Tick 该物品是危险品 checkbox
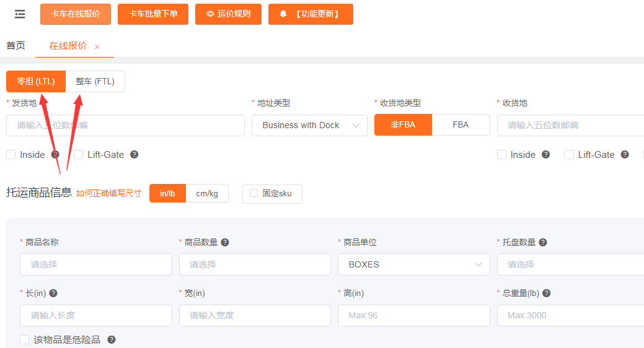 point(25,340)
